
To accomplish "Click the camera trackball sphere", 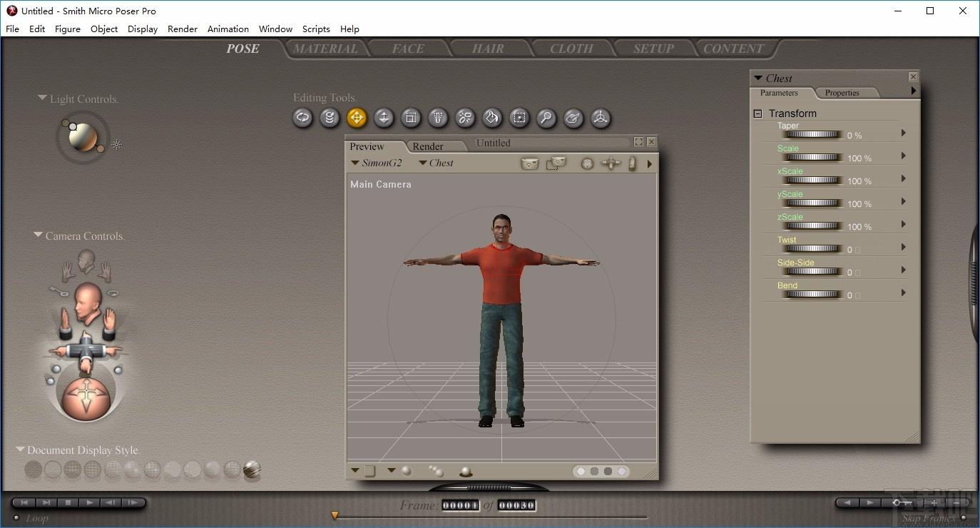I will click(x=86, y=397).
